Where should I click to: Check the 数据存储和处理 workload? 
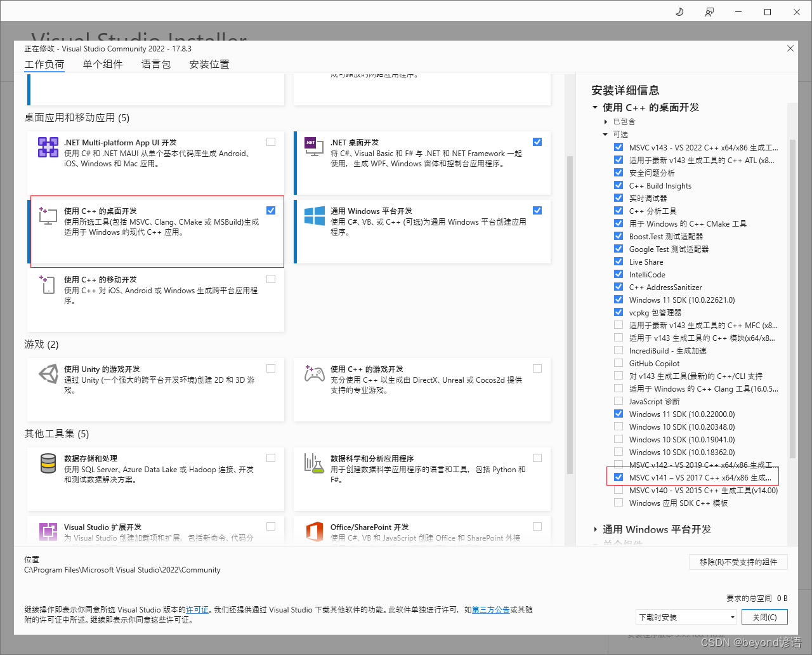click(271, 458)
